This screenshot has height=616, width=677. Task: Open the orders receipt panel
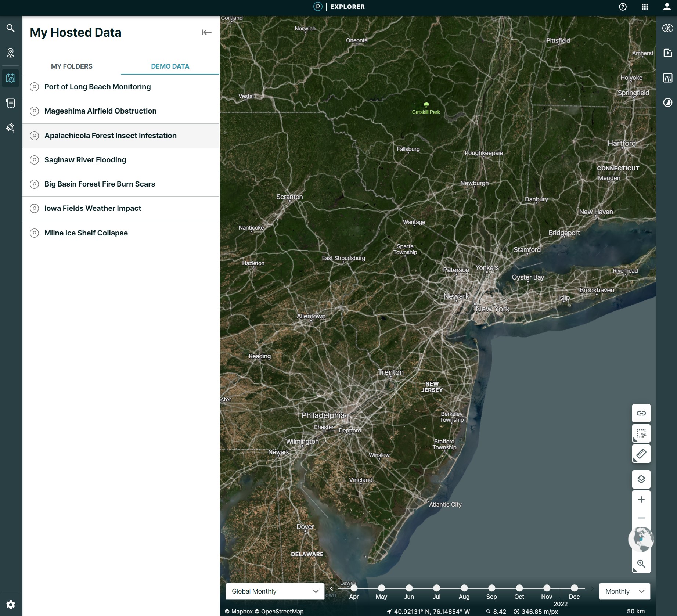coord(10,103)
